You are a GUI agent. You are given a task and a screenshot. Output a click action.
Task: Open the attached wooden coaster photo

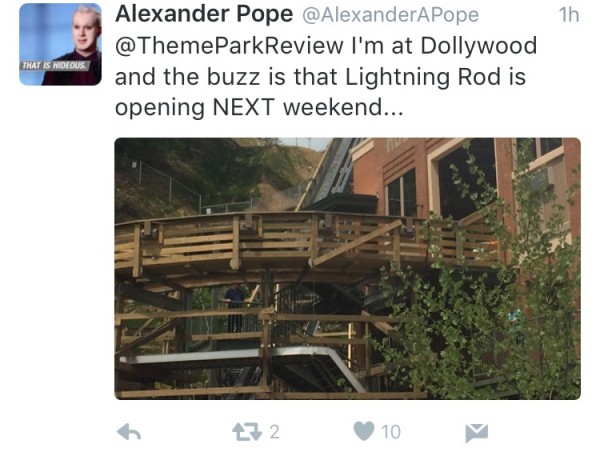pos(347,269)
